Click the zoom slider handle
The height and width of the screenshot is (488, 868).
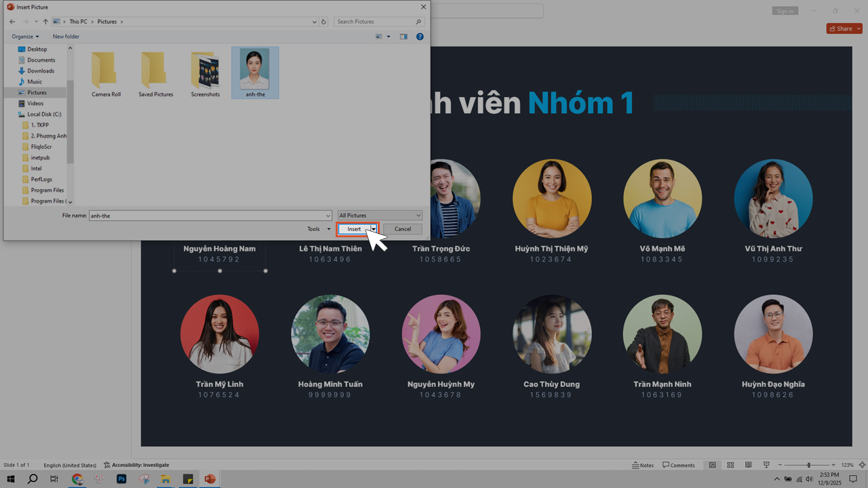(808, 465)
